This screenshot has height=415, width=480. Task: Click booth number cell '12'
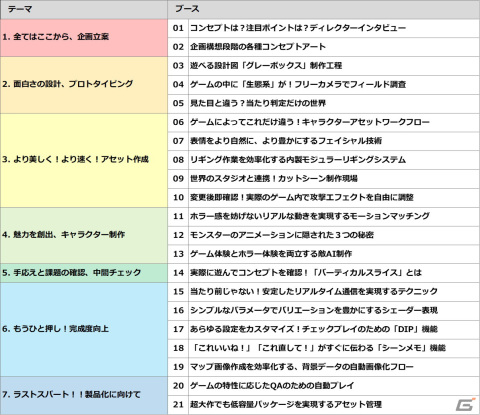click(178, 235)
